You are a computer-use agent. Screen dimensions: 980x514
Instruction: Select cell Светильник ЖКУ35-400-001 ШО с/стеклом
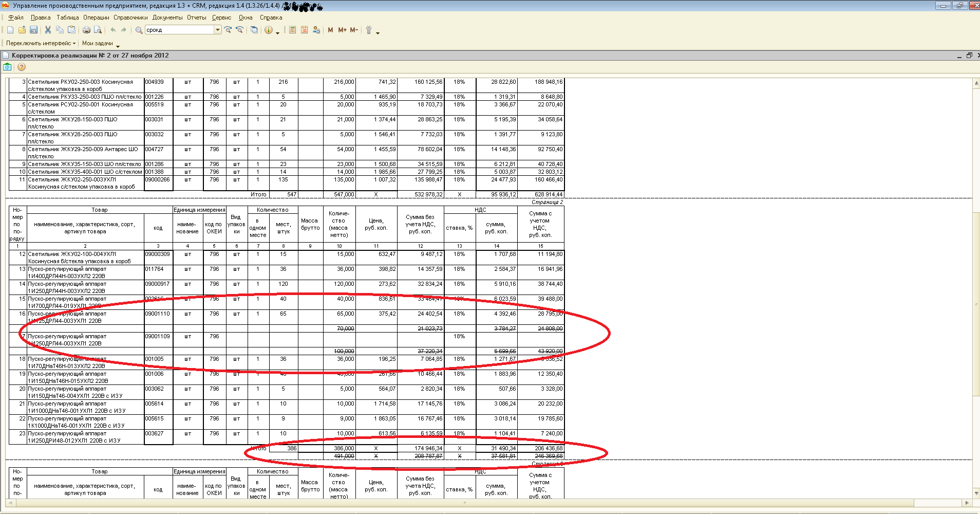(x=85, y=172)
